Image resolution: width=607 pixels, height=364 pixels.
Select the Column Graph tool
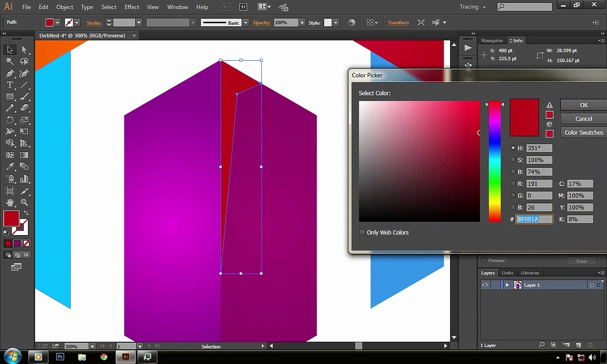coord(24,179)
